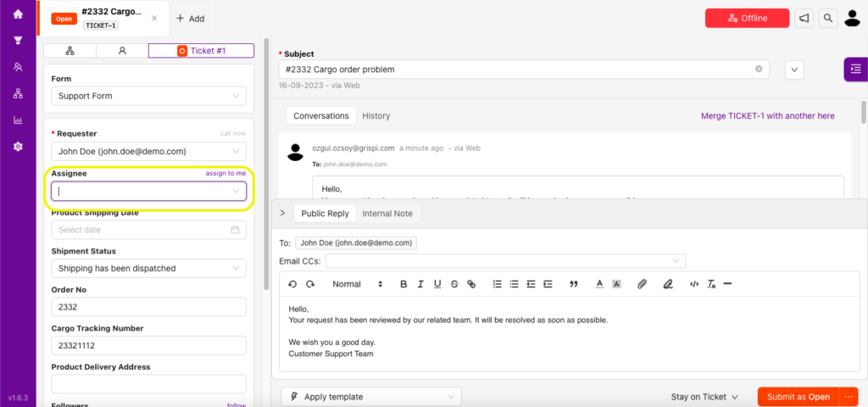
Task: Click the announcements megaphone icon
Action: [x=804, y=19]
